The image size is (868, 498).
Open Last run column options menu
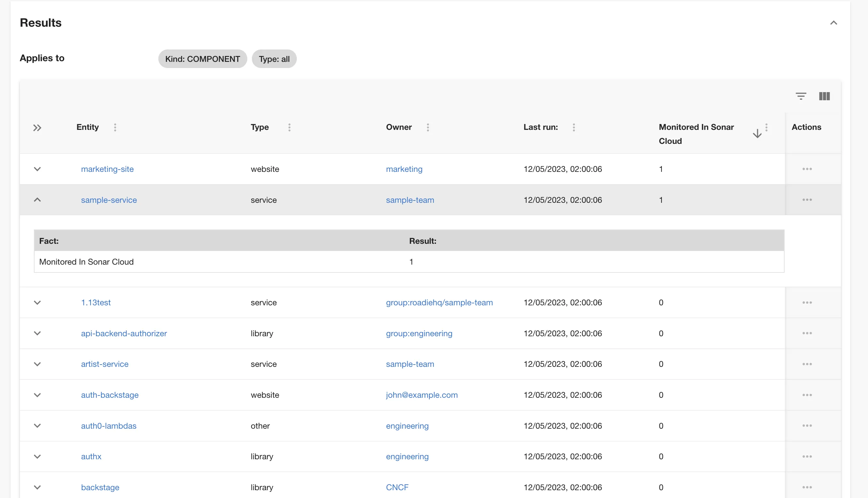(574, 127)
